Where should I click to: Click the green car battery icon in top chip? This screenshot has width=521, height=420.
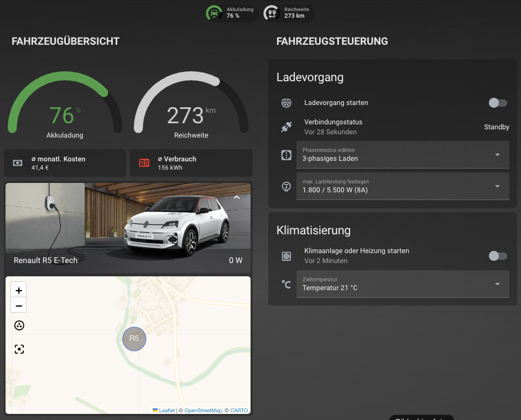214,13
